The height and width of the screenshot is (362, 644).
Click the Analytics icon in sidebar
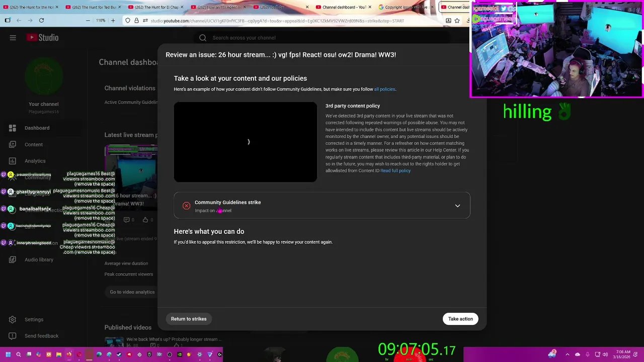click(x=13, y=161)
